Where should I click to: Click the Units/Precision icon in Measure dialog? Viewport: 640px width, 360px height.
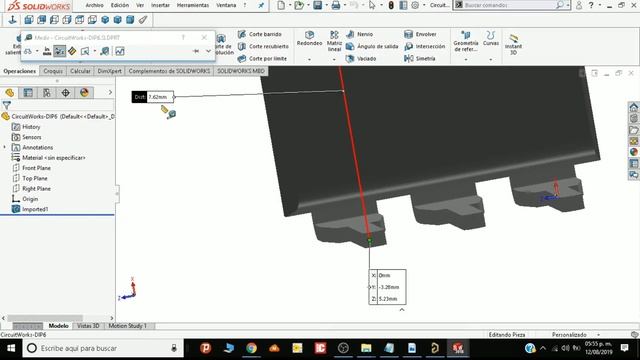coord(47,51)
